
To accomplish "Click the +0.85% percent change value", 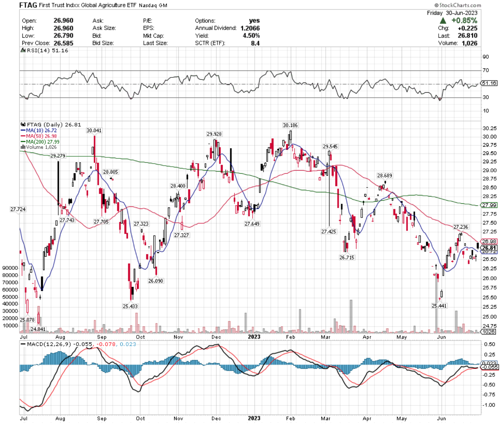I will pos(464,21).
